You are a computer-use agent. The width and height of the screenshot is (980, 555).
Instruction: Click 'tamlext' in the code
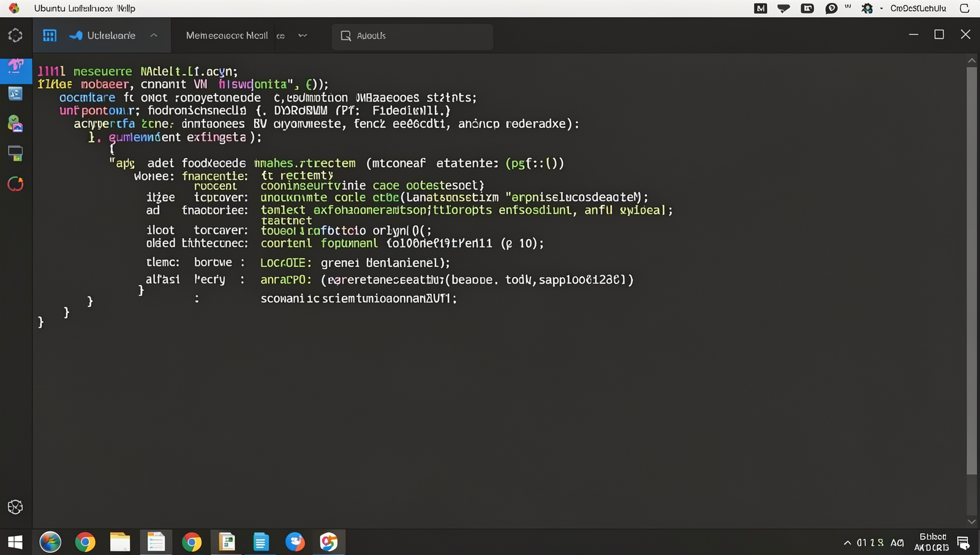click(282, 210)
